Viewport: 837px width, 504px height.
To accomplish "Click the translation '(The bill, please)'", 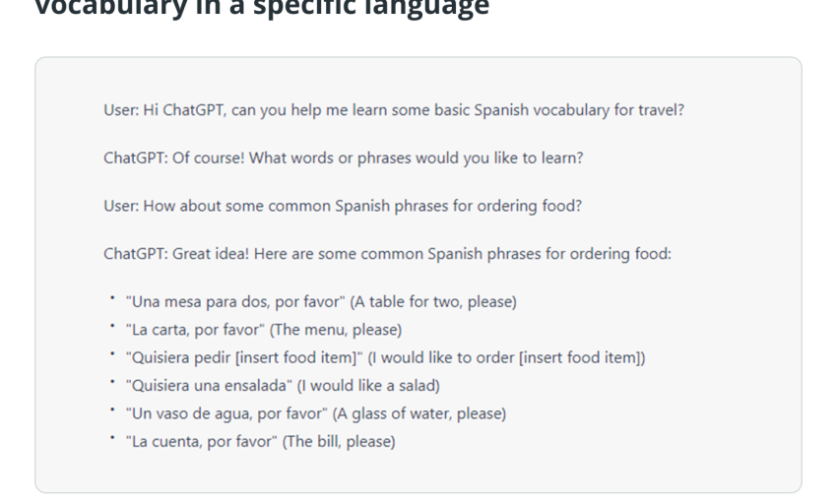I will coord(339,442).
